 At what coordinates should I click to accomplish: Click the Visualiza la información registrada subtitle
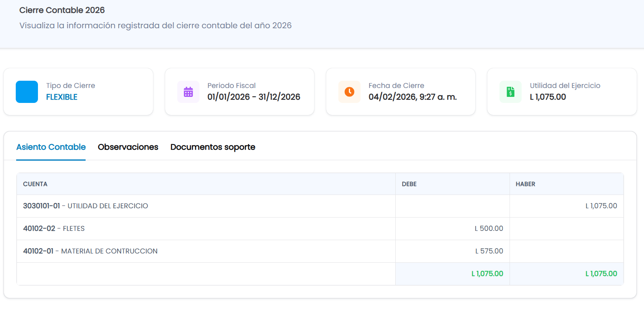point(155,25)
